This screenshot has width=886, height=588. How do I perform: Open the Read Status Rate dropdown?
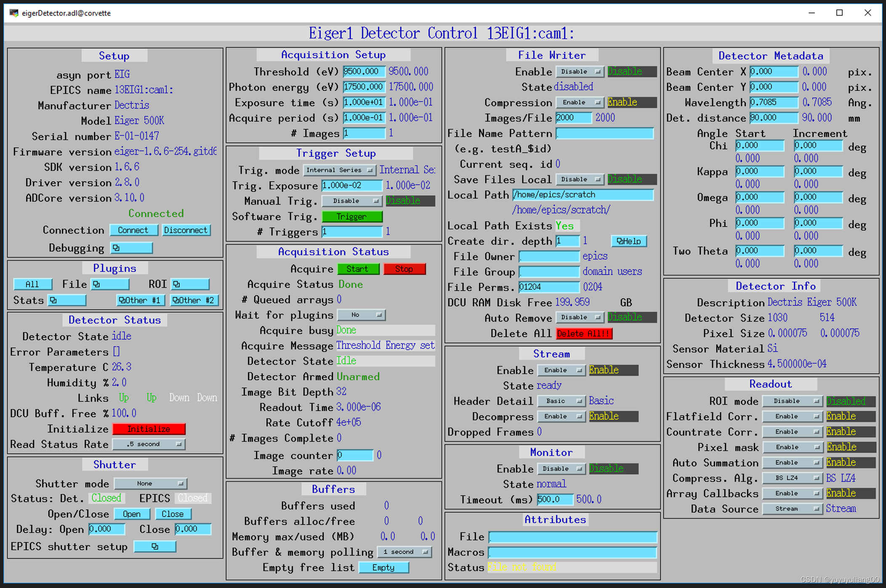pos(149,444)
